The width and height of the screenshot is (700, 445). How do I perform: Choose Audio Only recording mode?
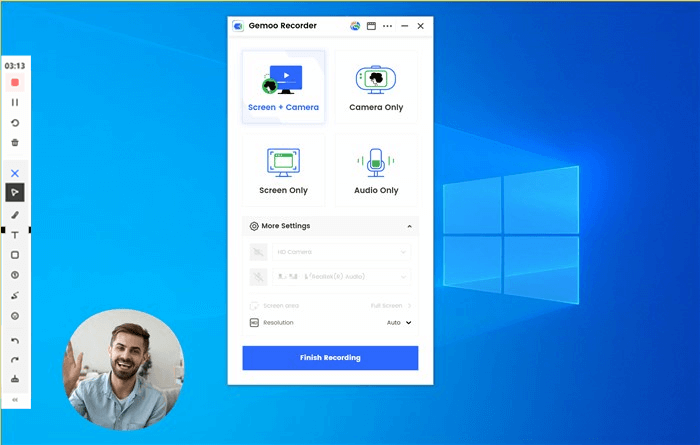[376, 171]
